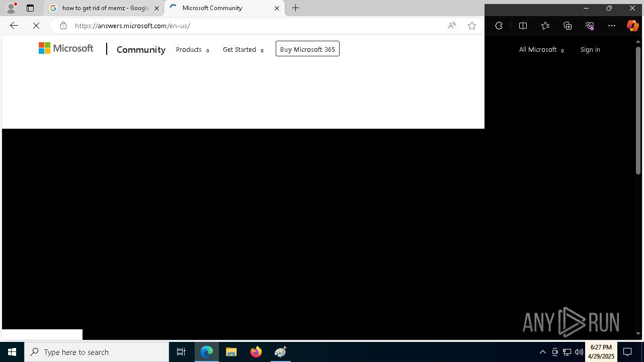Open Edge Settings and more menu
Viewport: 644px width, 362px height.
point(612,26)
